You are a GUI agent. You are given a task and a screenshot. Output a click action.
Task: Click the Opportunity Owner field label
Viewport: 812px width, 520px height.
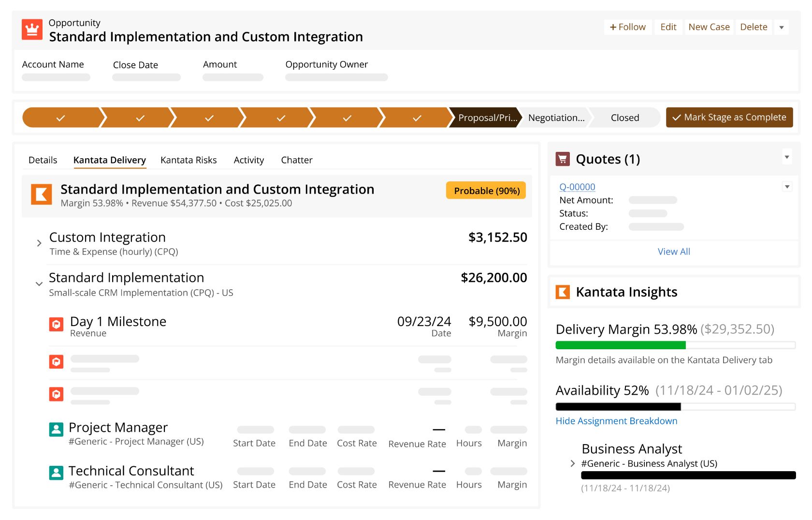[x=326, y=64]
